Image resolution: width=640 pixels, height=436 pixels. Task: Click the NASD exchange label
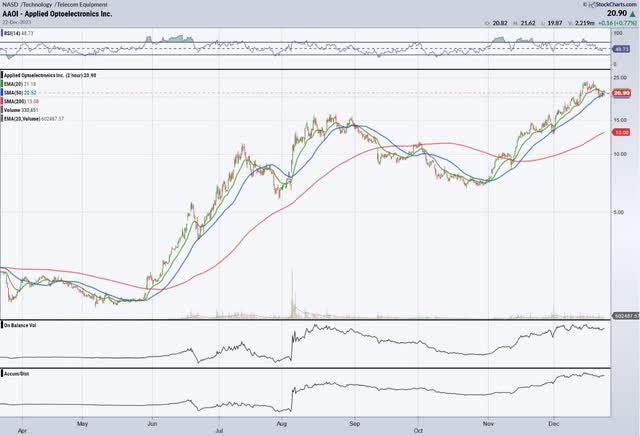pyautogui.click(x=10, y=4)
